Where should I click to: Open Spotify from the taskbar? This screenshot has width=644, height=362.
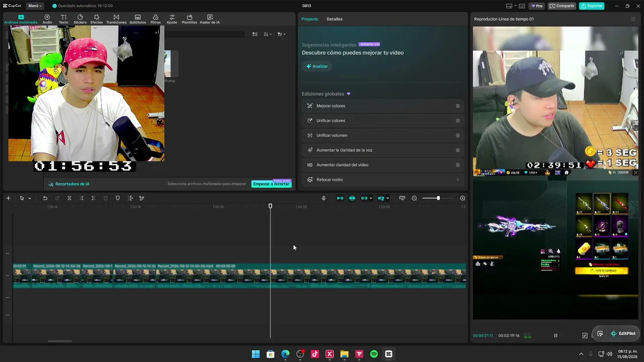[374, 354]
